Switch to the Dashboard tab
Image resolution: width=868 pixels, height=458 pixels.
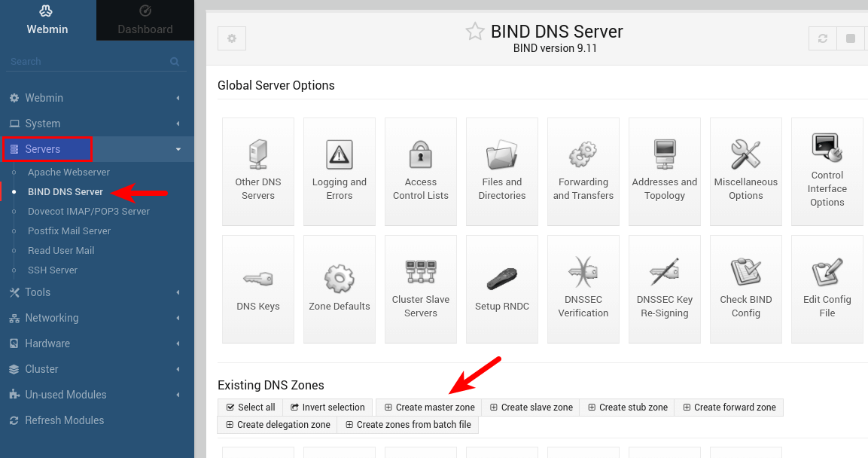(145, 20)
